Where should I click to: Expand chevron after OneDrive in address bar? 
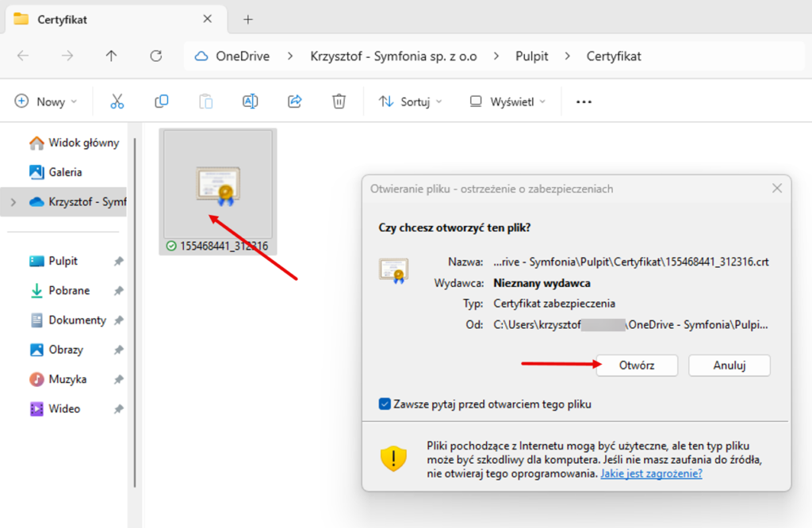pos(290,56)
